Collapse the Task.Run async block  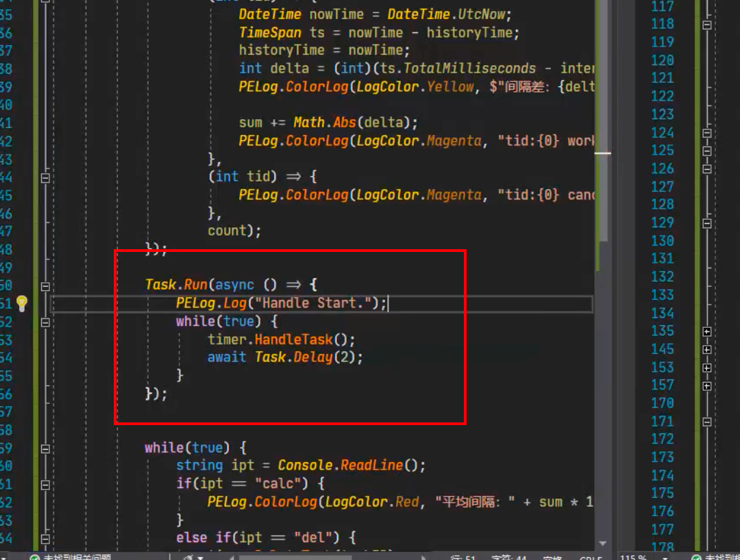click(x=45, y=287)
